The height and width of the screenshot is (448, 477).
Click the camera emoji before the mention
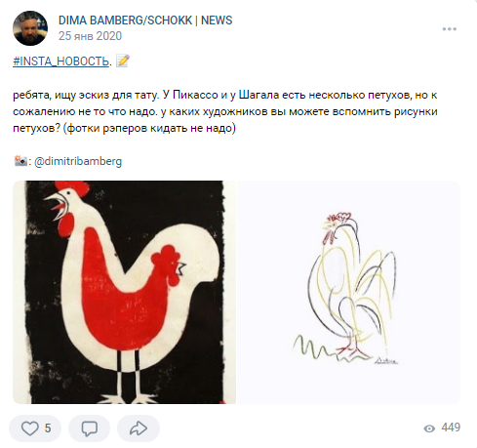pyautogui.click(x=20, y=161)
